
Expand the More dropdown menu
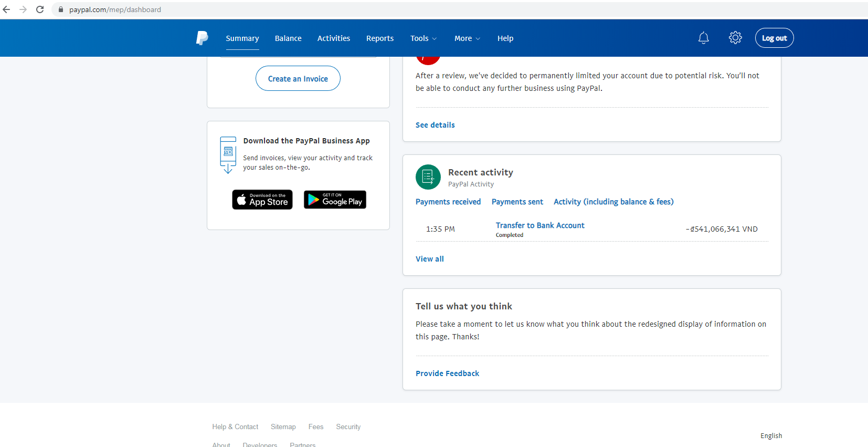[x=467, y=38]
